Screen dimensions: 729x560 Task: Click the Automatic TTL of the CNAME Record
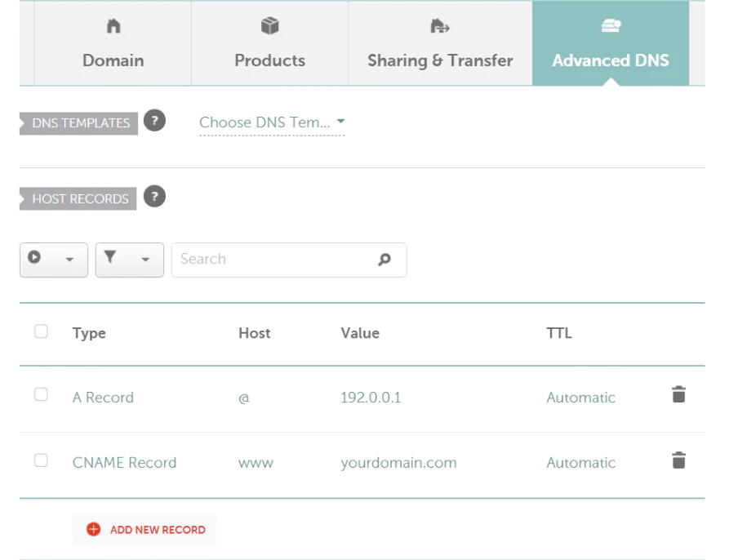[x=580, y=462]
